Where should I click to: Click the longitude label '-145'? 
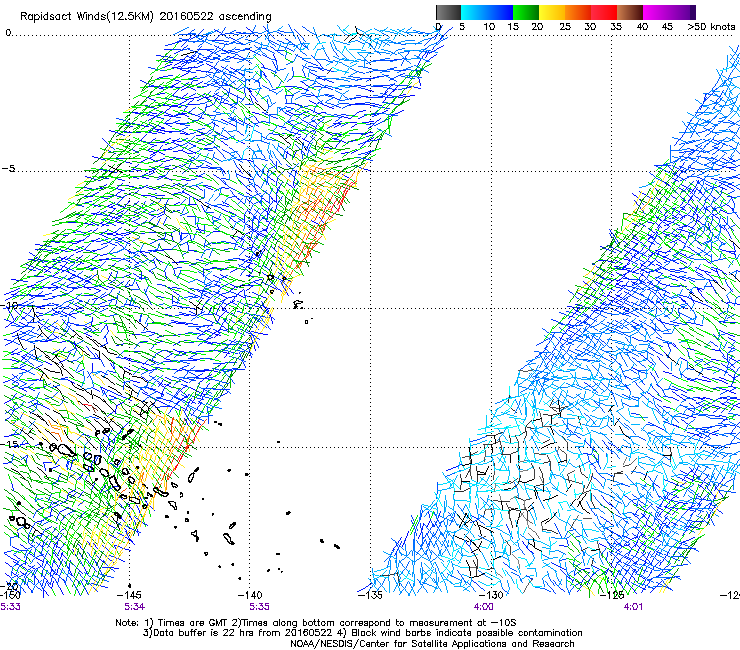coord(129,595)
